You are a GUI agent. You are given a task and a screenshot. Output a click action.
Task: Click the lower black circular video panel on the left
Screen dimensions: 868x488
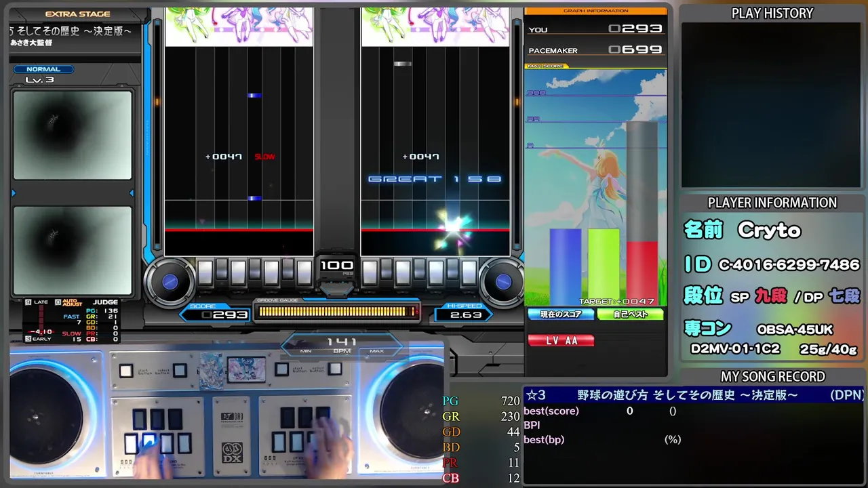[73, 250]
